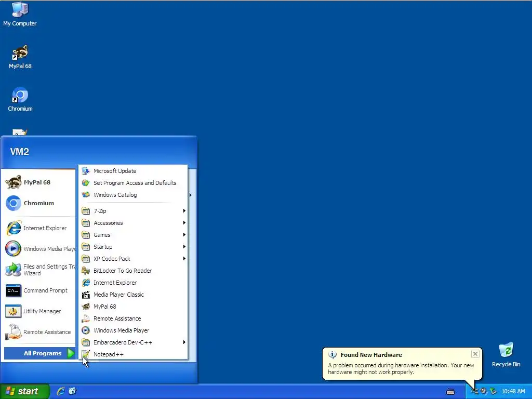The width and height of the screenshot is (532, 399).
Task: Open Chromium desktop shortcut
Action: pyautogui.click(x=20, y=99)
